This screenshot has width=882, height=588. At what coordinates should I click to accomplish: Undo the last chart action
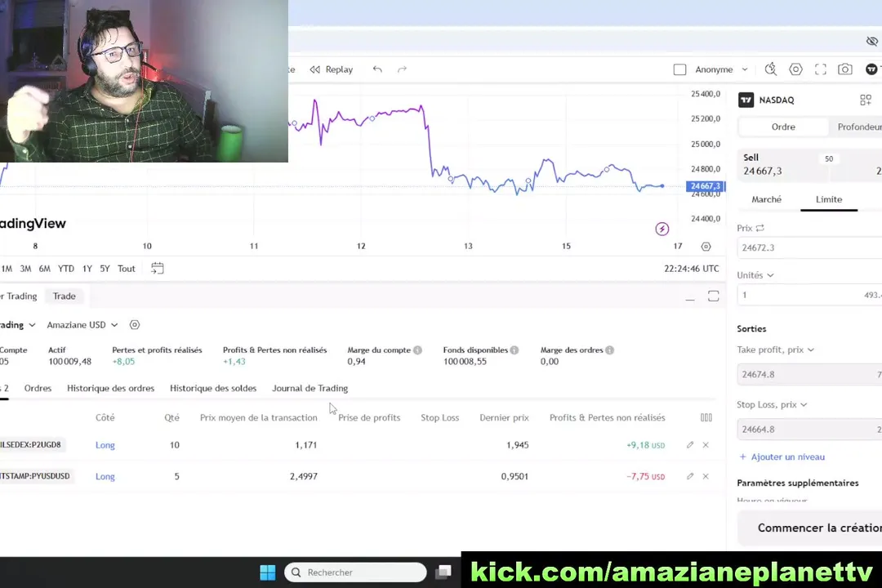pyautogui.click(x=377, y=69)
